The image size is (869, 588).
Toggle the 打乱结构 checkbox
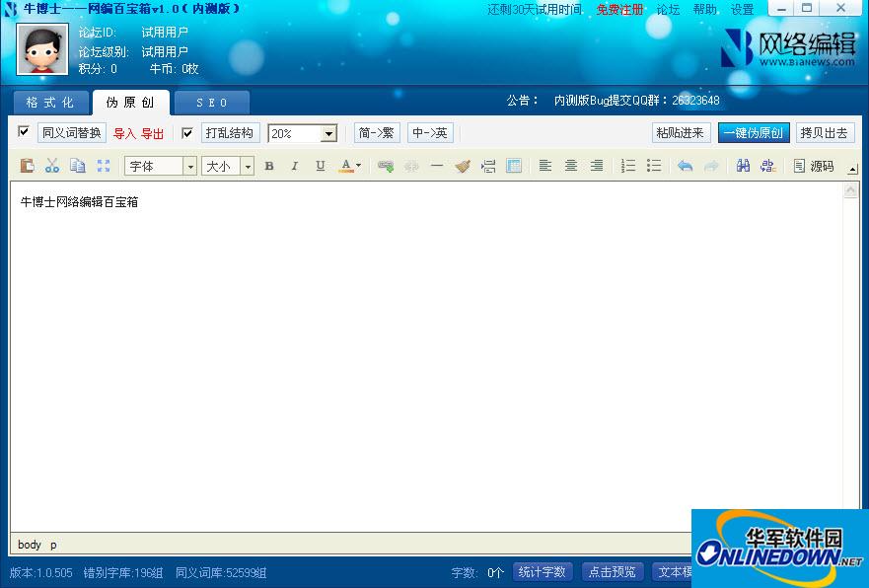[187, 132]
